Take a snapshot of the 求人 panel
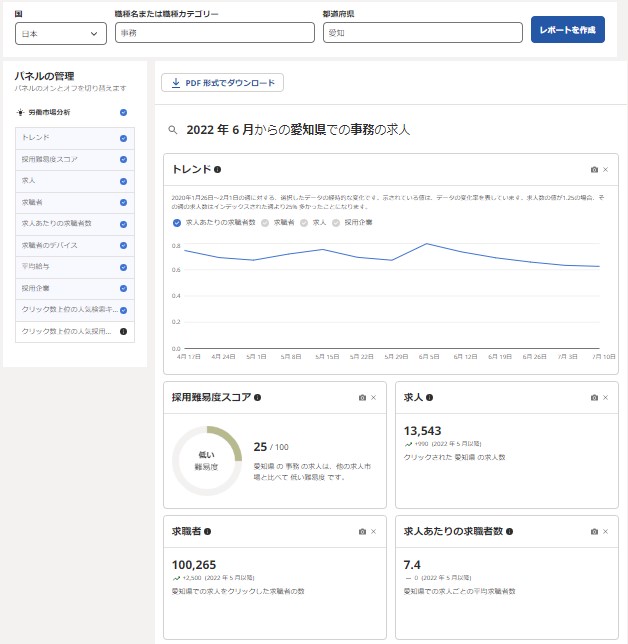The width and height of the screenshot is (628, 644). pyautogui.click(x=594, y=398)
